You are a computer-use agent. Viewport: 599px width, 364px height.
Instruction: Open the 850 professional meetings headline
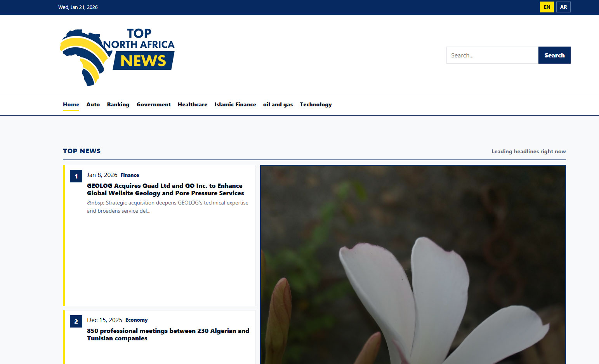click(168, 335)
